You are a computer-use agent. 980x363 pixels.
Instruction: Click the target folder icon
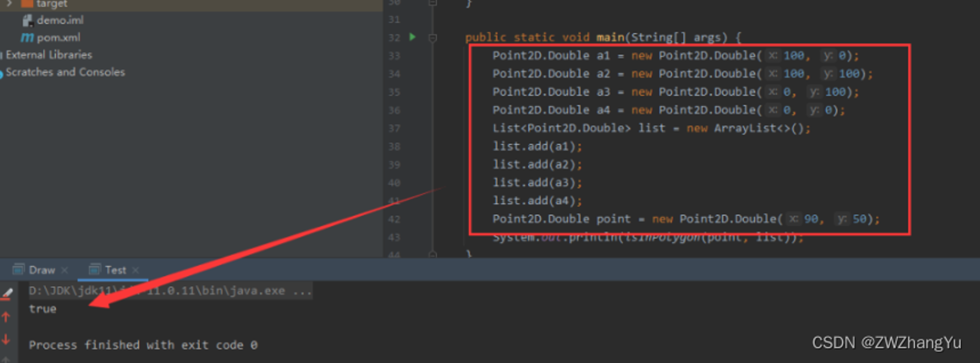point(27,3)
